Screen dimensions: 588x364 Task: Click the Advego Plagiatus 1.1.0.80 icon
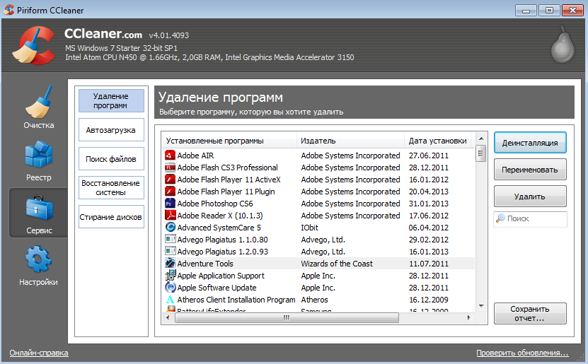[x=171, y=240]
